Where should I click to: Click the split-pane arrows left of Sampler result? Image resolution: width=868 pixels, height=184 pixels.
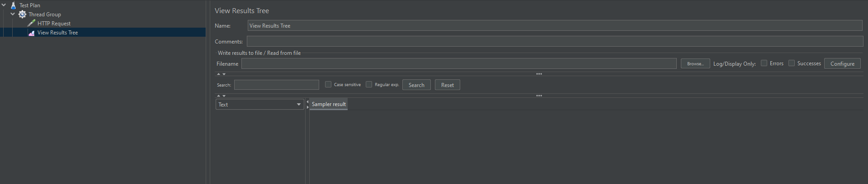[x=307, y=104]
